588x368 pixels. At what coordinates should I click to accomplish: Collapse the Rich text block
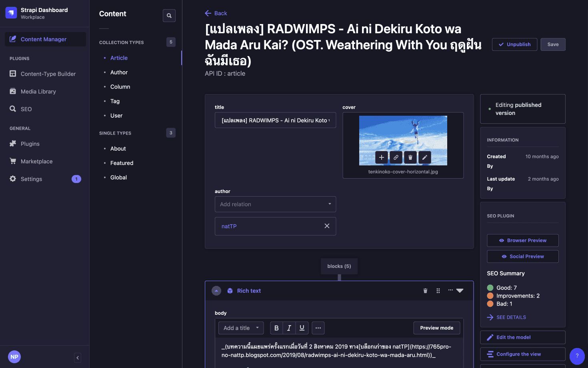pos(216,291)
